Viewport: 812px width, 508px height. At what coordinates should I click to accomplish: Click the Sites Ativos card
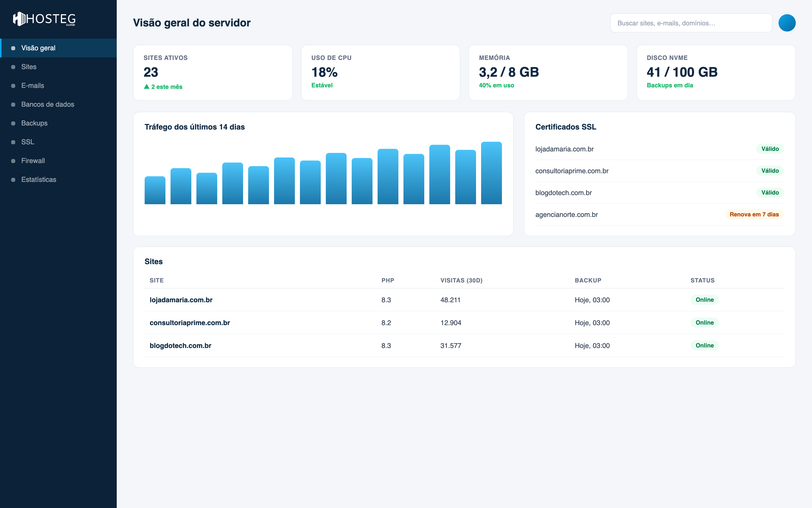point(213,73)
